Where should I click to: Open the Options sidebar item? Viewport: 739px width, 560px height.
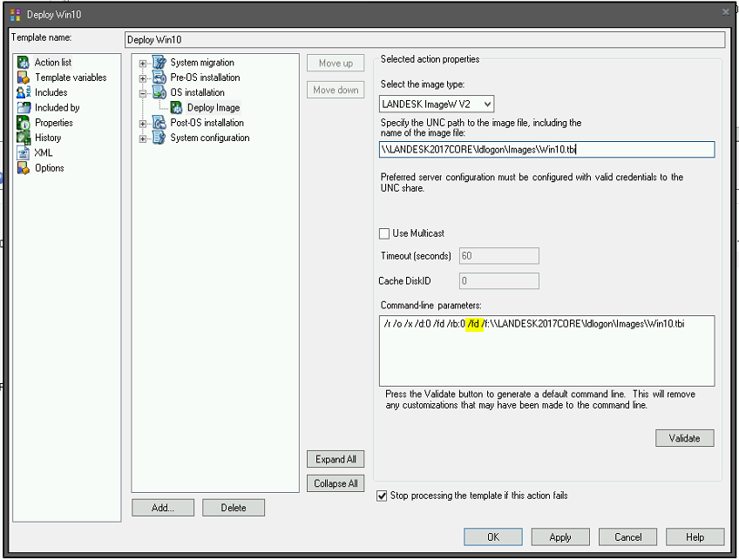click(49, 168)
